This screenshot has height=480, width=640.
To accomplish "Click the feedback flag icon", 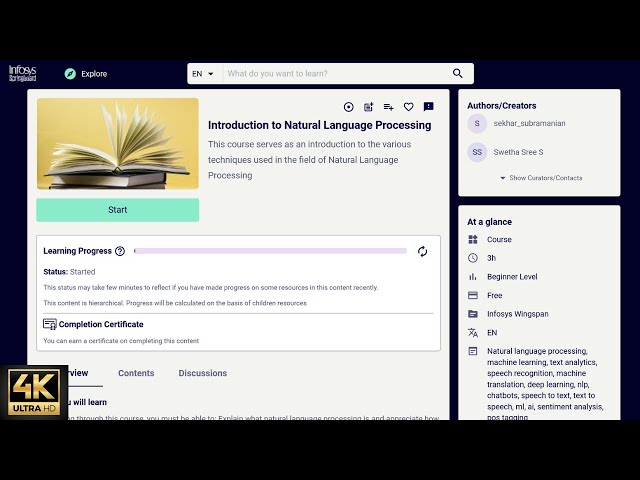I will click(x=429, y=107).
